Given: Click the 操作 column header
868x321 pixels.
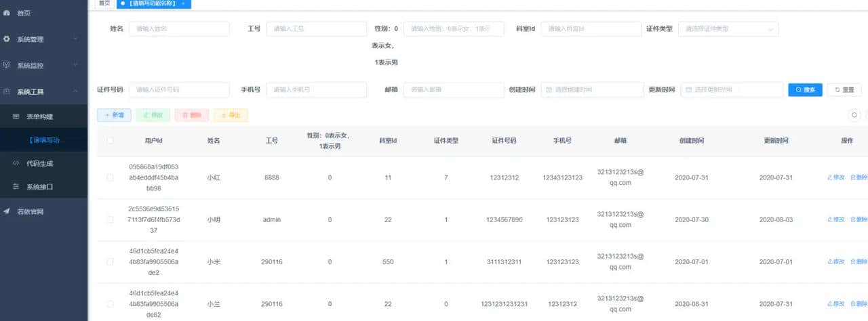Looking at the screenshot, I should click(x=847, y=141).
